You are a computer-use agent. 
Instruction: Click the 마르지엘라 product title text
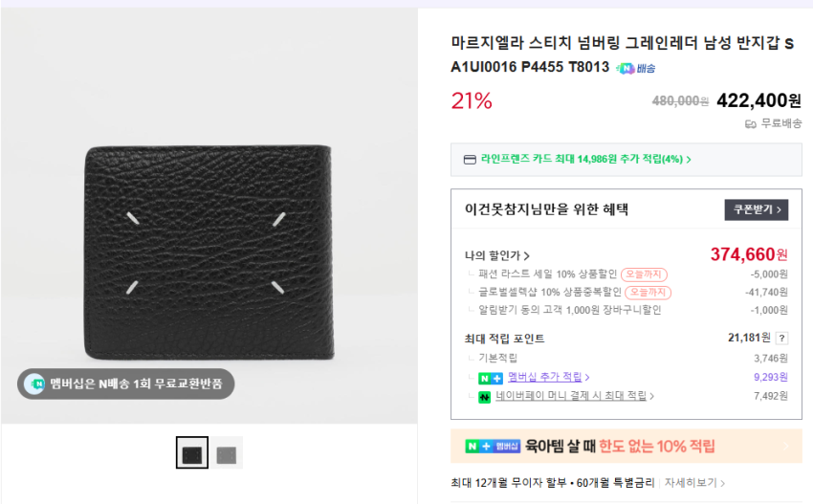[622, 43]
